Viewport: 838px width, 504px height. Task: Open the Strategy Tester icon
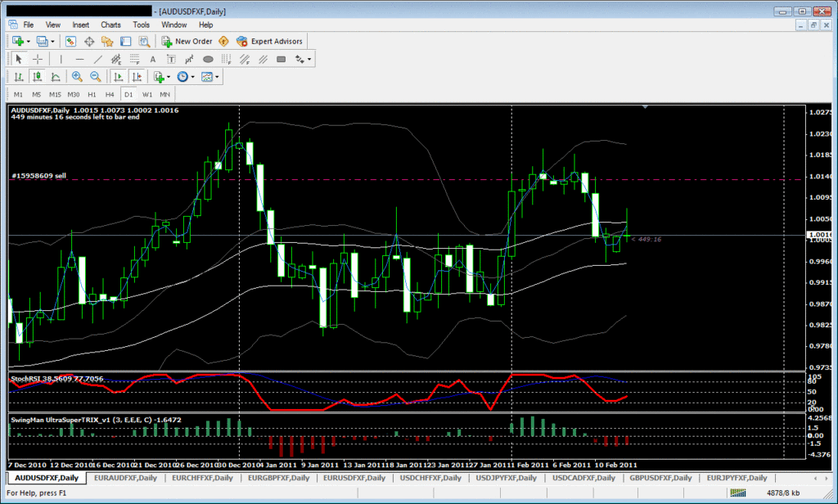[144, 41]
